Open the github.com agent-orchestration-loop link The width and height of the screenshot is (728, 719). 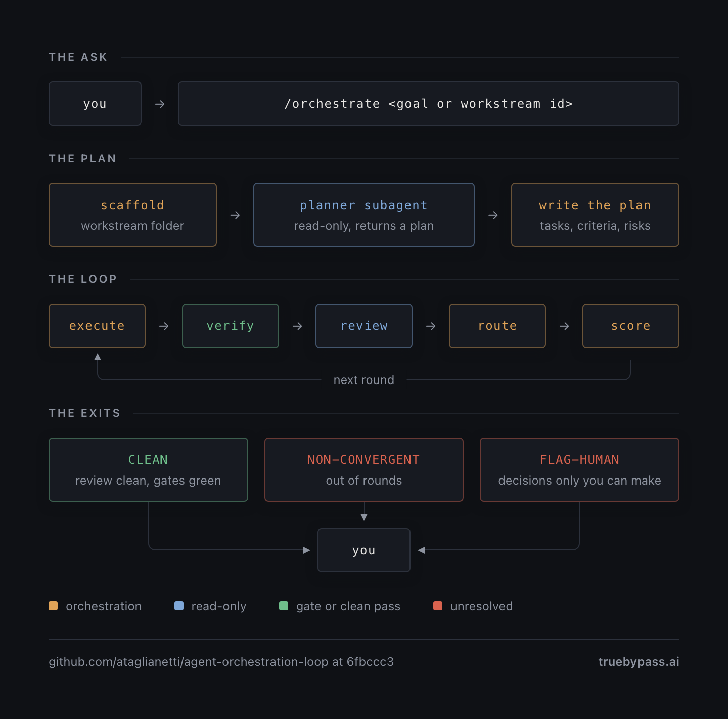tap(221, 662)
